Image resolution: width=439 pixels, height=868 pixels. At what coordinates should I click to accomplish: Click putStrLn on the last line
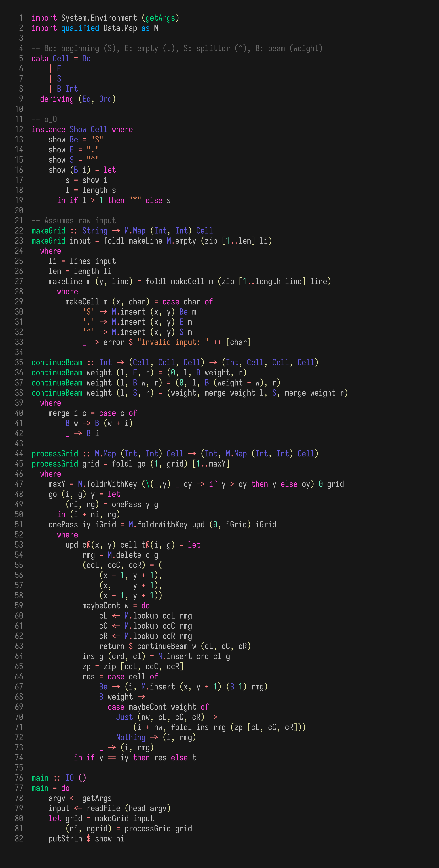coord(65,839)
